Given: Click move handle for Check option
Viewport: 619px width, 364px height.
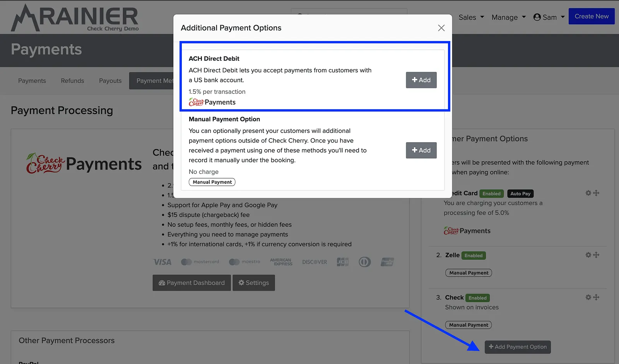Looking at the screenshot, I should pos(596,297).
